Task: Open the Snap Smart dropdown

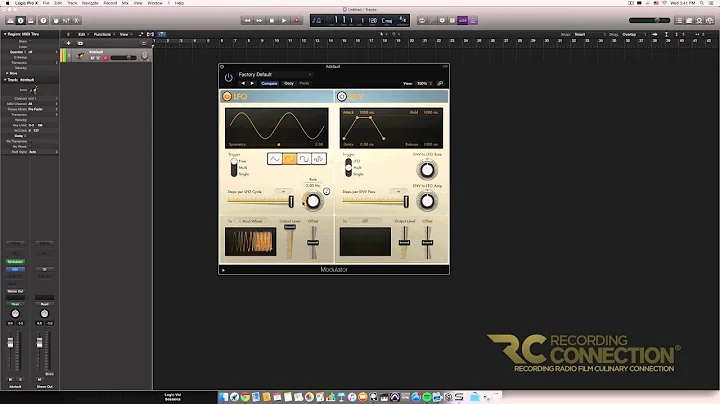Action: [590, 34]
